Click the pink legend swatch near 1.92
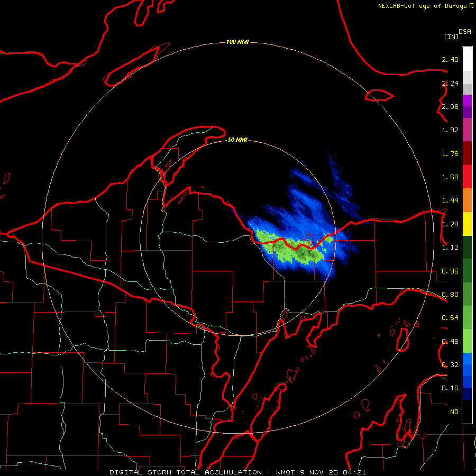Screen dimensions: 476x476 tap(467, 130)
